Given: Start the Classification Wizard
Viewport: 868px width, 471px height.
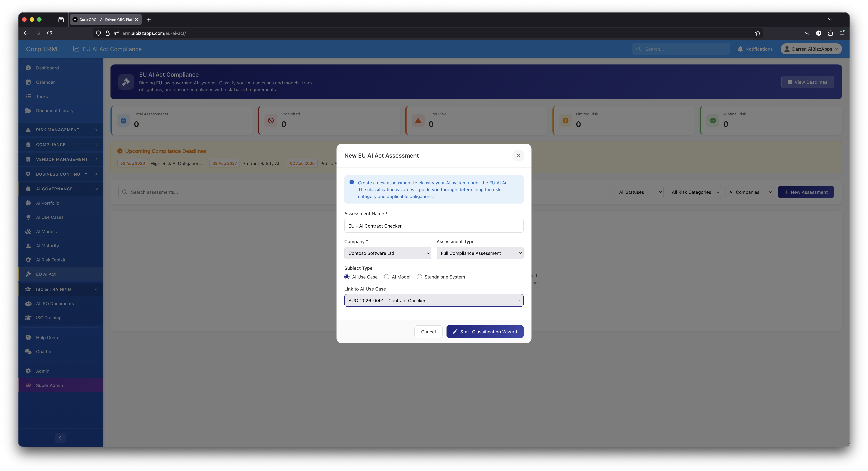Looking at the screenshot, I should click(x=485, y=331).
